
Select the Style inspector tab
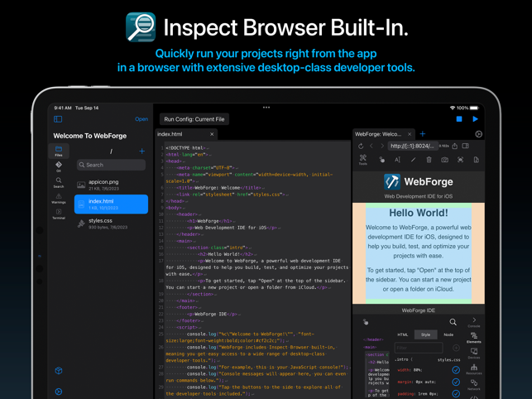tap(426, 334)
